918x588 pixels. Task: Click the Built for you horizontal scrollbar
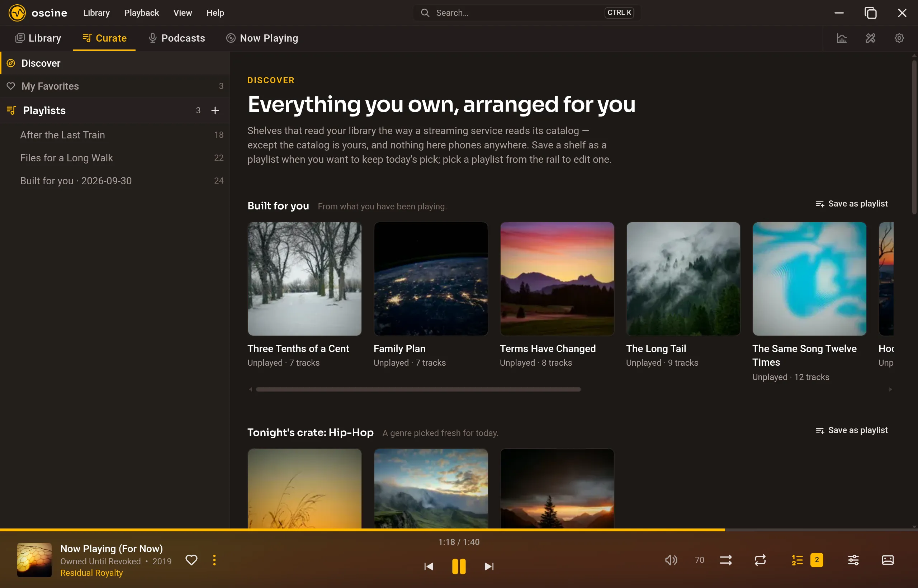418,389
